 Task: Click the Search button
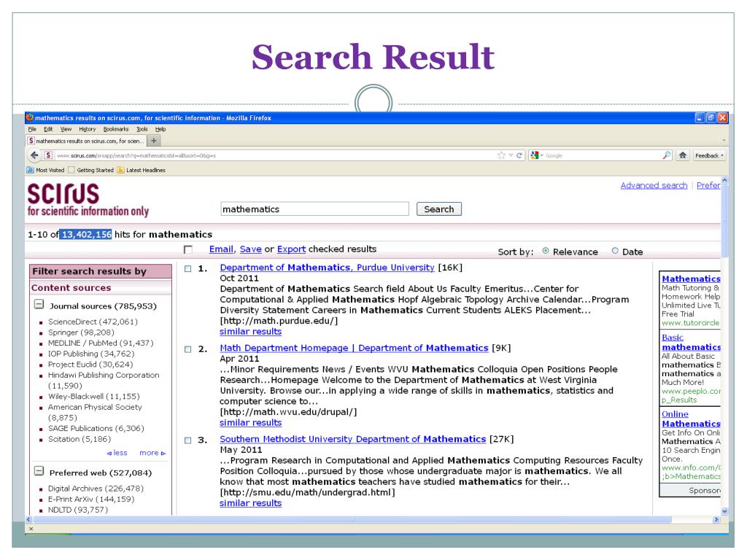438,209
